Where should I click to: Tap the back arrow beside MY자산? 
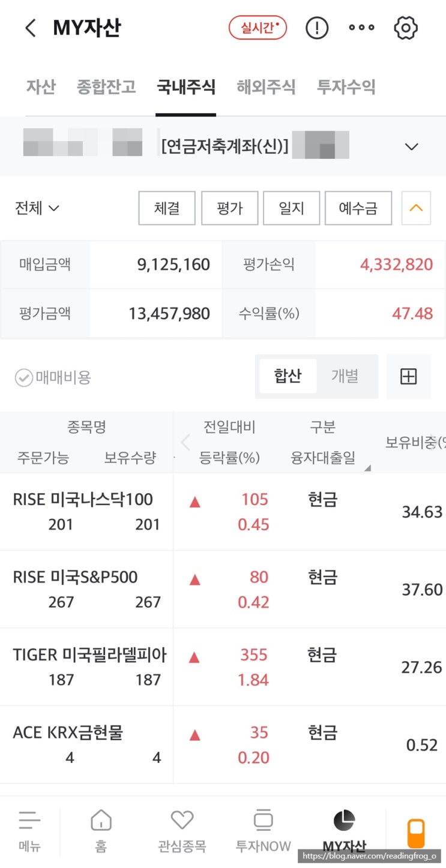coord(31,28)
